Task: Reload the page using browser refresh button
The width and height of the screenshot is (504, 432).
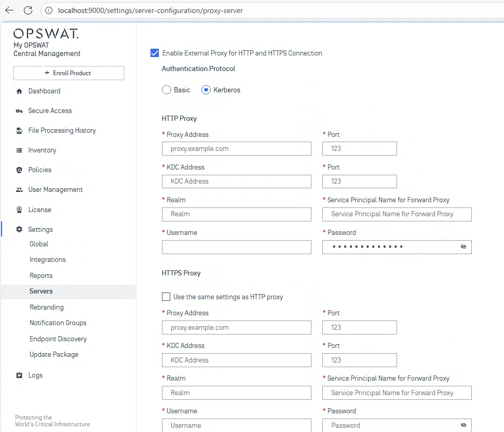Action: click(28, 10)
